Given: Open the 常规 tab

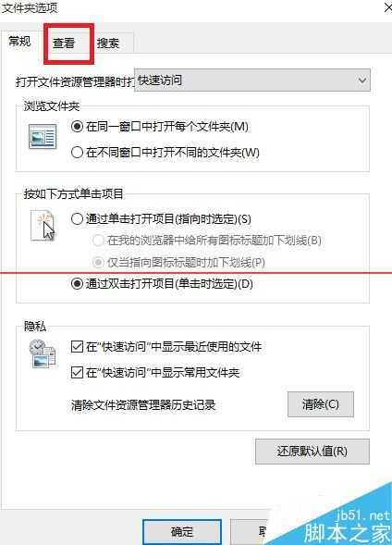Looking at the screenshot, I should [x=20, y=42].
